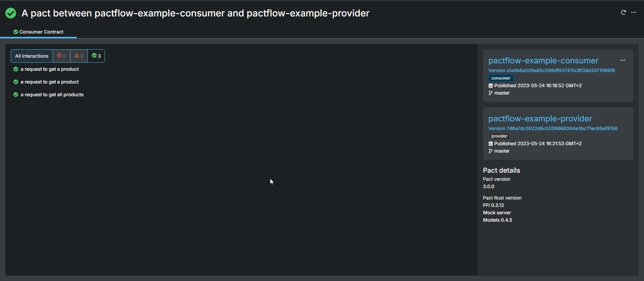Screen dimensions: 644x281
Task: Open the pactflow-example-provider link
Action: point(540,118)
